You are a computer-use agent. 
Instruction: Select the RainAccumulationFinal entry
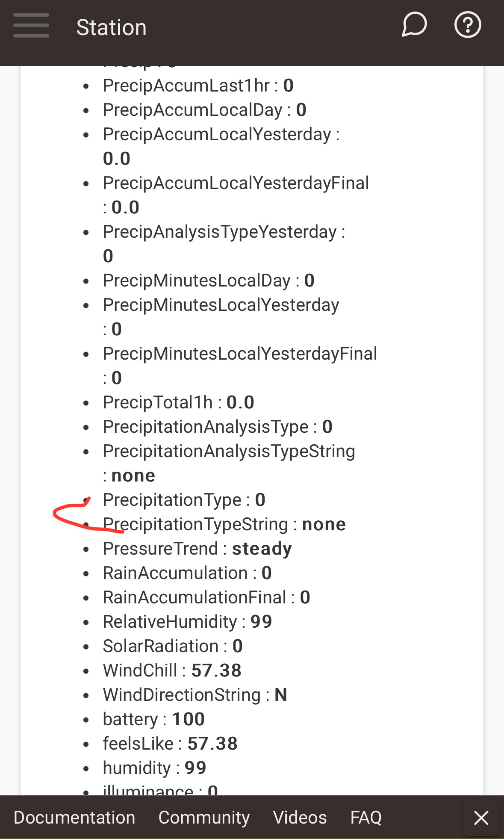[206, 597]
